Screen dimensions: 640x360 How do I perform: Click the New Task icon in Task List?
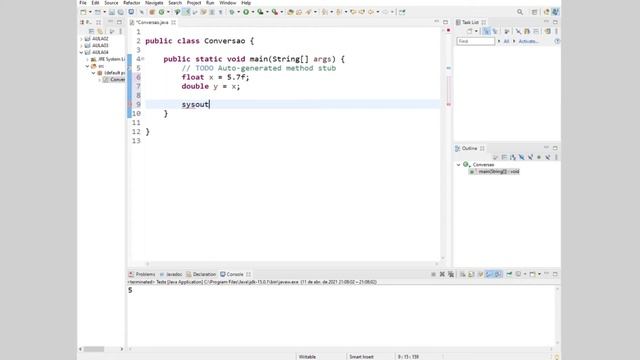pos(470,31)
